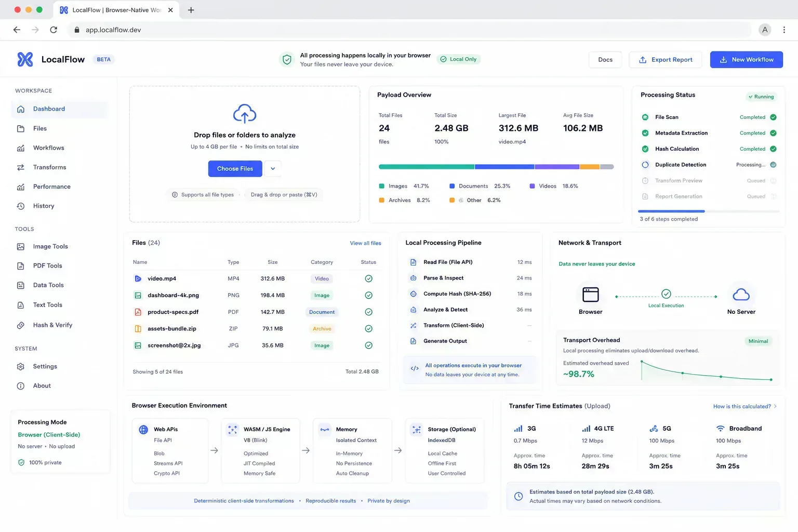Click the Choose Files button
Image resolution: width=798 pixels, height=532 pixels.
pyautogui.click(x=235, y=168)
